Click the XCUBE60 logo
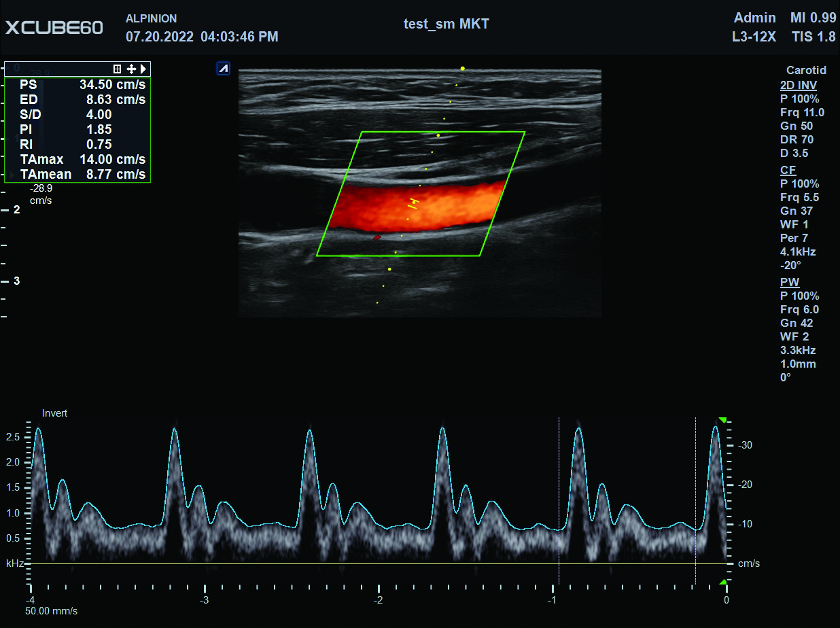This screenshot has height=628, width=840. [x=54, y=28]
